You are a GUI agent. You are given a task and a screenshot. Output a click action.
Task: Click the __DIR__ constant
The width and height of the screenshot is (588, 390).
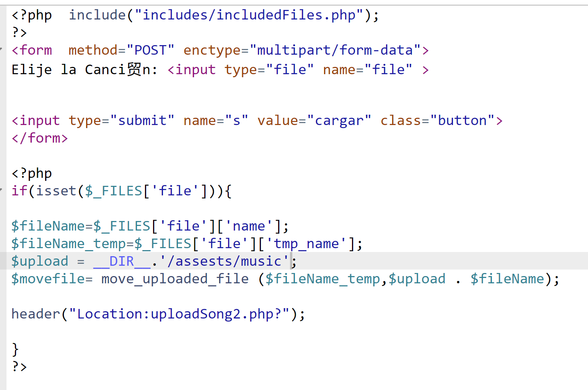coord(122,261)
